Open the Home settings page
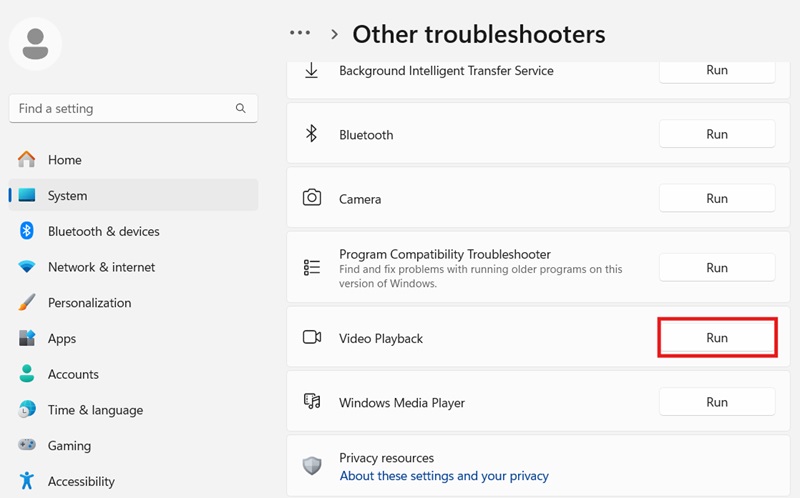This screenshot has width=800, height=498. [x=134, y=160]
